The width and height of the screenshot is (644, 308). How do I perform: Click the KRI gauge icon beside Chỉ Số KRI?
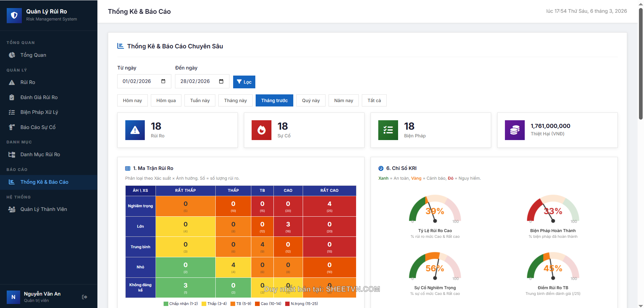pyautogui.click(x=381, y=168)
